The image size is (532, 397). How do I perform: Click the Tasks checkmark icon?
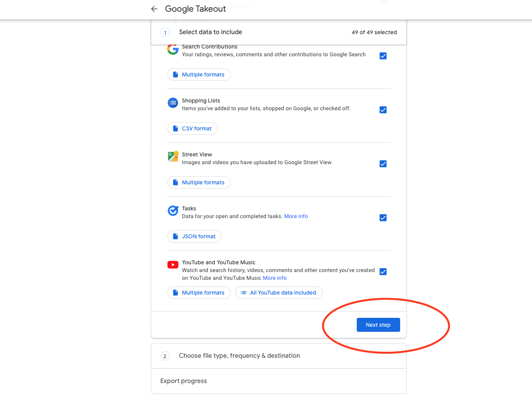pos(173,210)
